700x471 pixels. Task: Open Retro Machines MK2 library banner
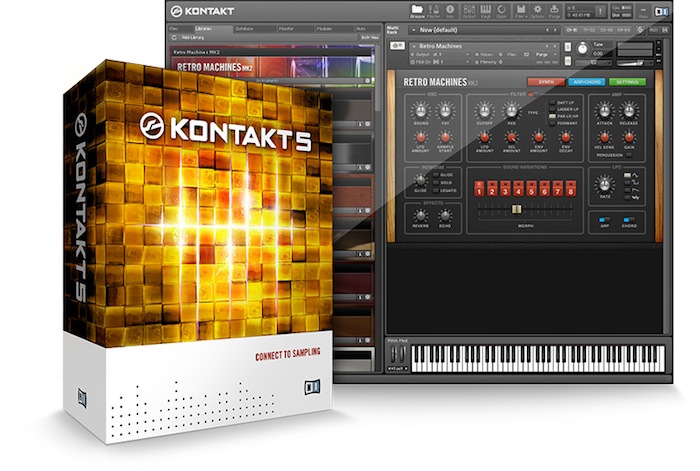click(x=271, y=66)
